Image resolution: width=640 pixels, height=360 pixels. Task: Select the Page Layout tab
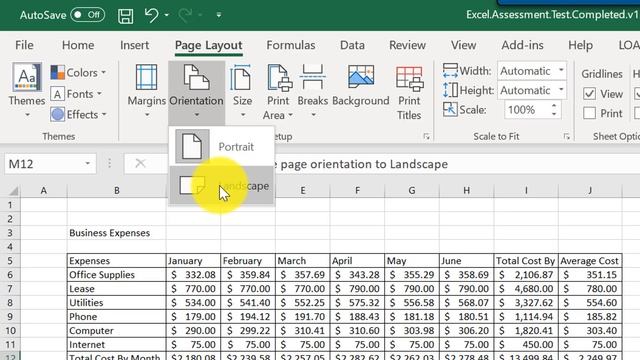pyautogui.click(x=209, y=45)
